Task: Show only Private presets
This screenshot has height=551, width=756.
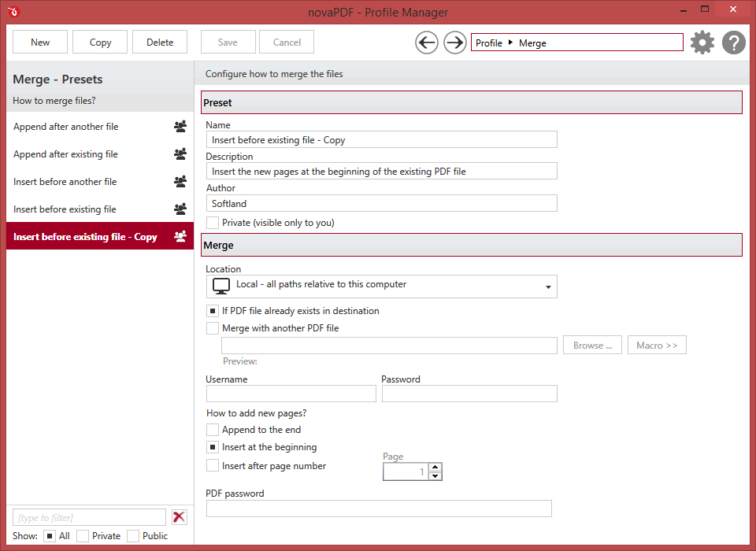Action: (83, 535)
